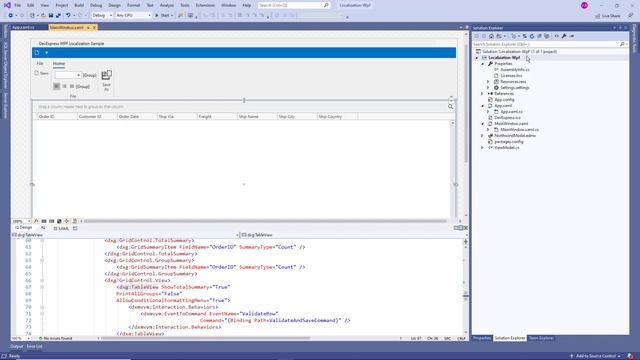This screenshot has width=640, height=360.
Task: Collapse the Localization-Wpf project node
Action: pos(476,58)
